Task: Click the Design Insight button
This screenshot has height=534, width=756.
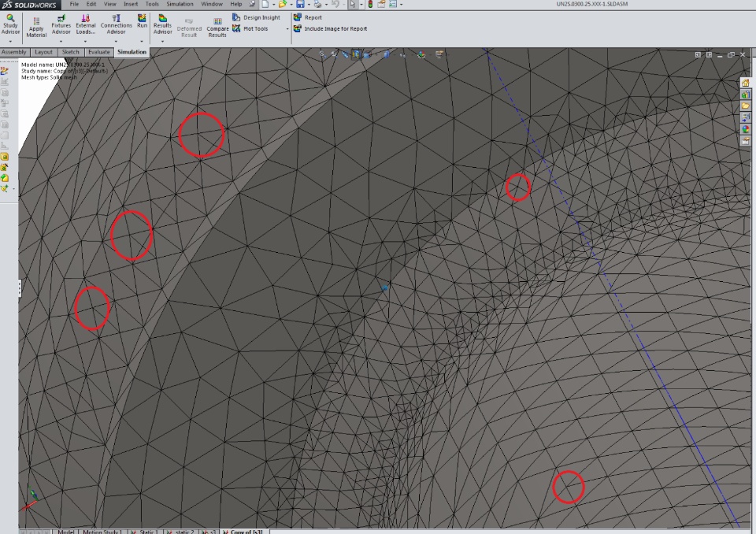Action: (x=256, y=17)
